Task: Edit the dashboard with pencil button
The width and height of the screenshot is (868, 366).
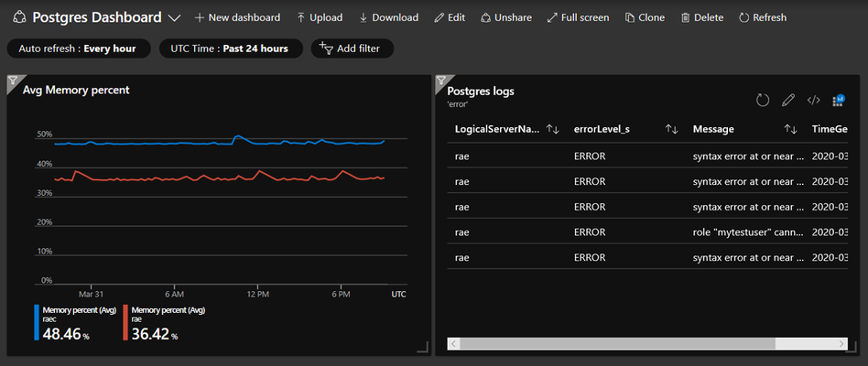Action: [x=450, y=17]
